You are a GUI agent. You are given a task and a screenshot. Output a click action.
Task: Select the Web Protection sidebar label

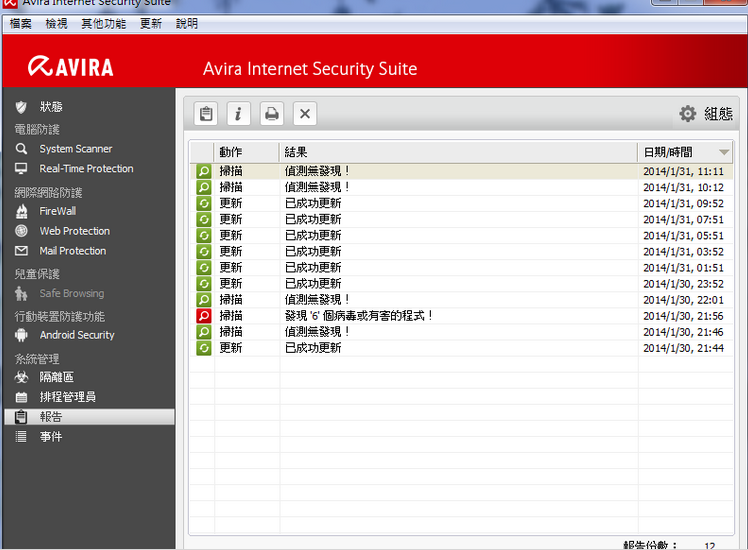[75, 231]
